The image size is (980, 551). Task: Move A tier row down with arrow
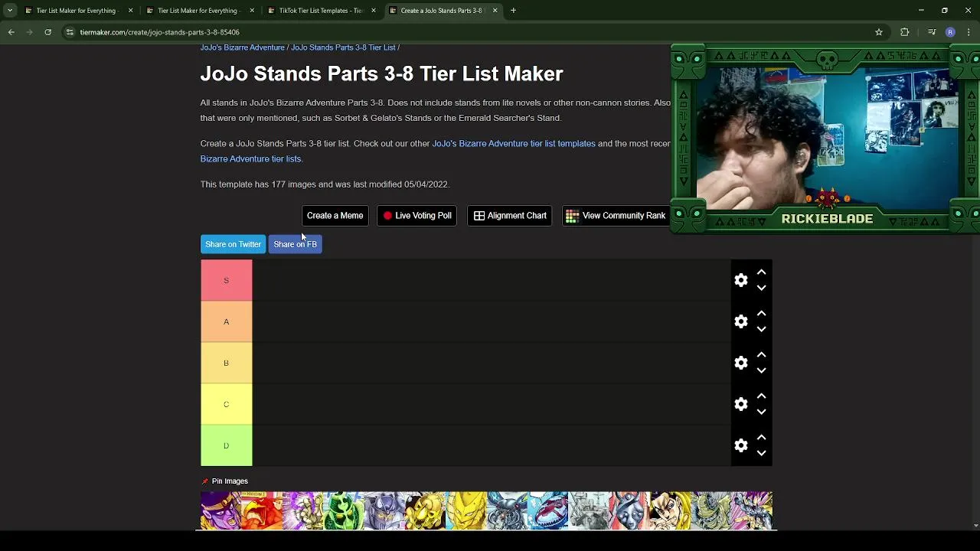pyautogui.click(x=761, y=329)
